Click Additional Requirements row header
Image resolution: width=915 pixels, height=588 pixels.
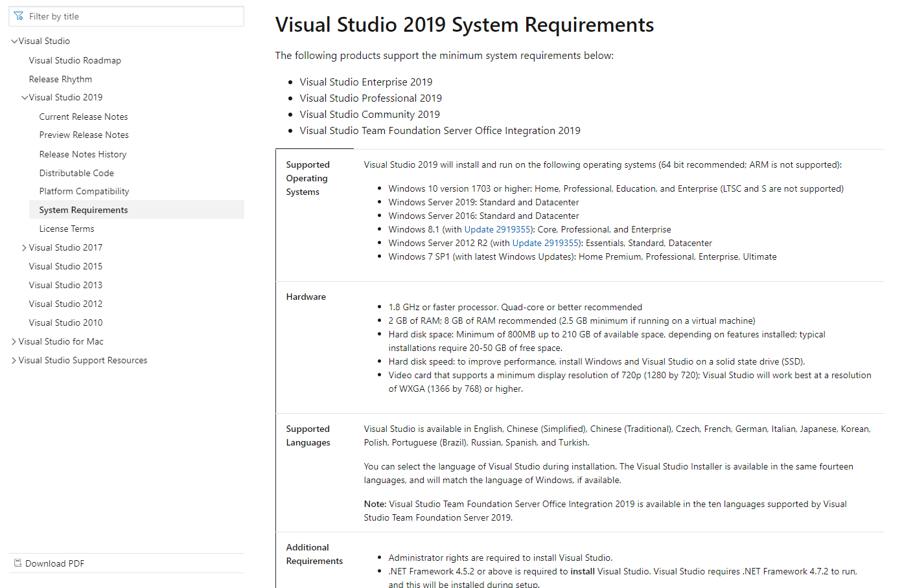[314, 554]
